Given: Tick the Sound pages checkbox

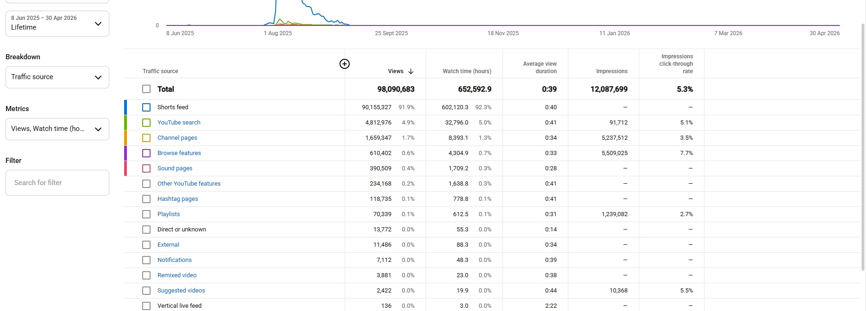Looking at the screenshot, I should coord(146,168).
